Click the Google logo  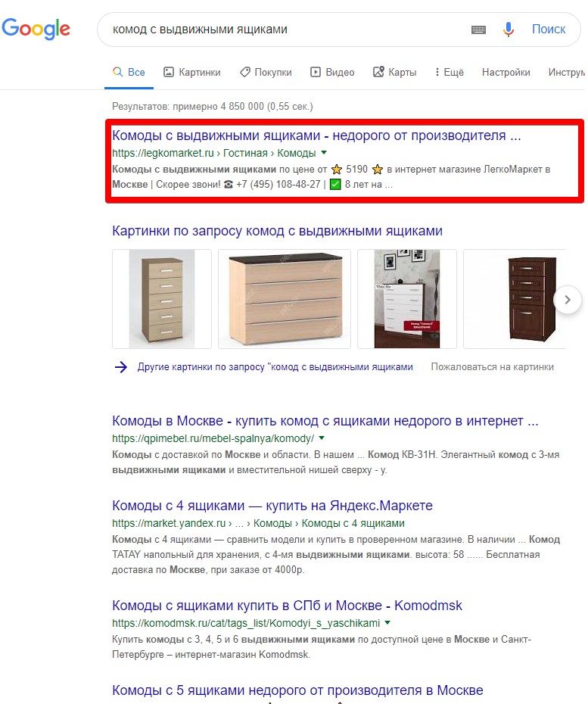[x=36, y=30]
